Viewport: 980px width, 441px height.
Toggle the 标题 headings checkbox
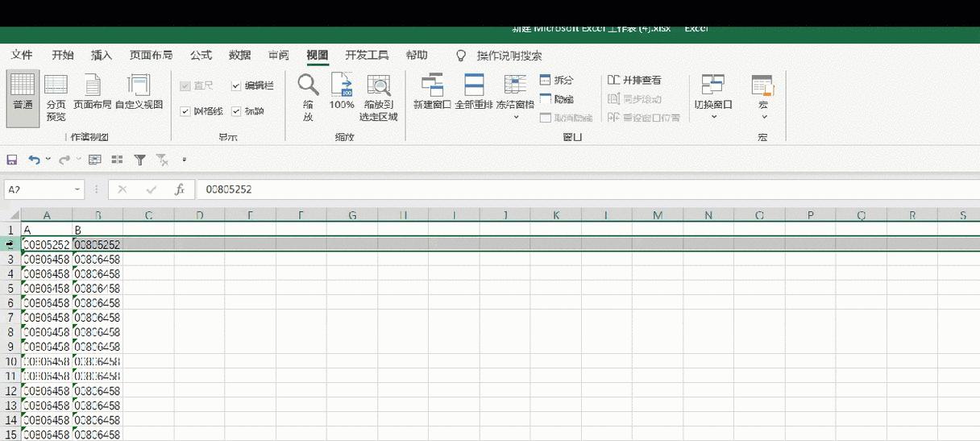[247, 111]
